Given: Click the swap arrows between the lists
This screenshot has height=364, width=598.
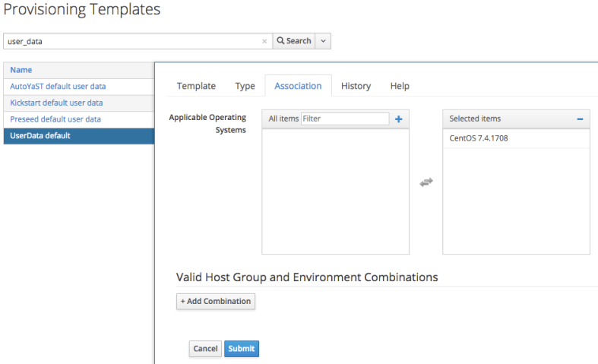Looking at the screenshot, I should pos(426,182).
